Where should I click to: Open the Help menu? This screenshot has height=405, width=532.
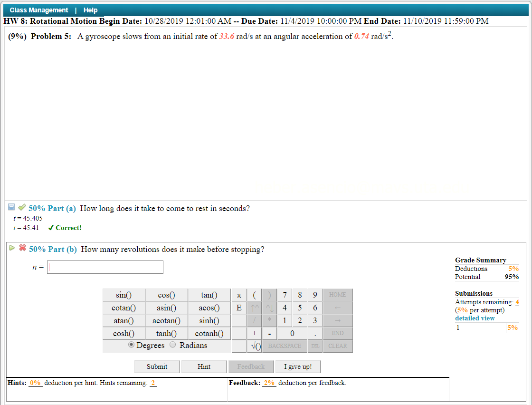point(90,10)
